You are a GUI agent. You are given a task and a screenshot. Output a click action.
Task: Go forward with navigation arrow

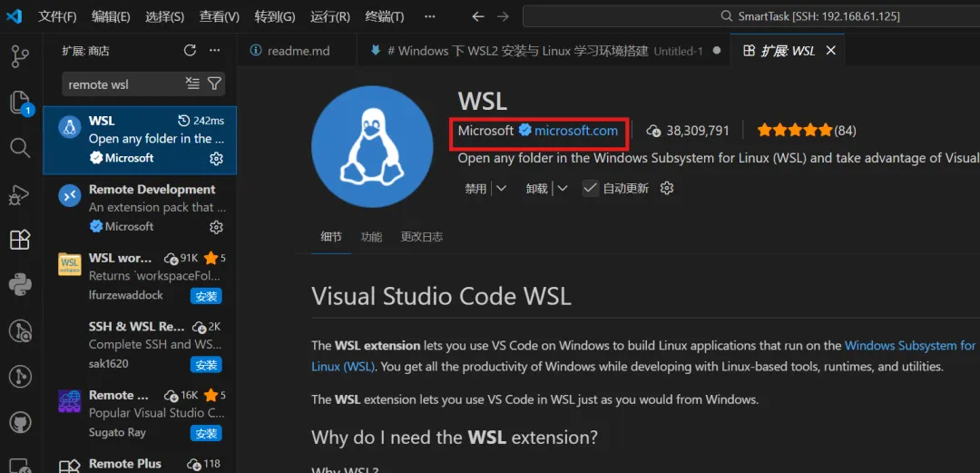pos(503,16)
